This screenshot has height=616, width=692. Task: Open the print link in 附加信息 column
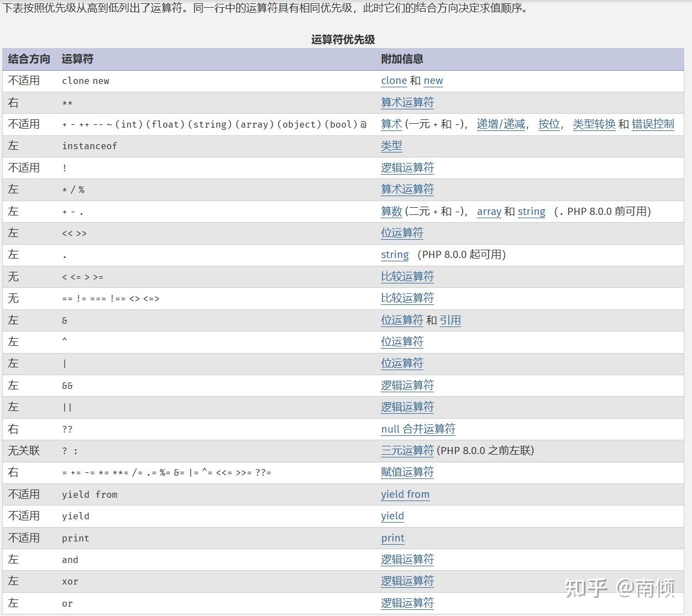tap(392, 538)
